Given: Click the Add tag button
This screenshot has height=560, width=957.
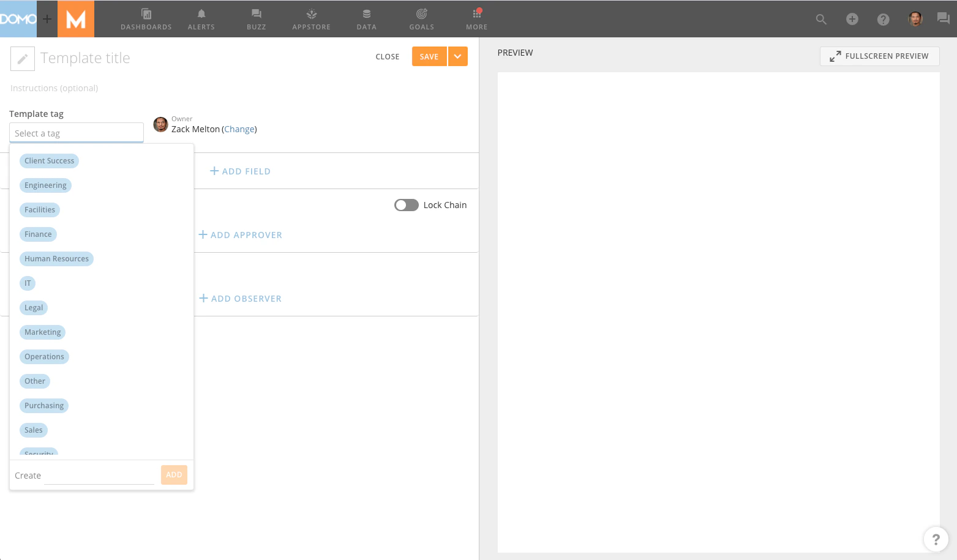Looking at the screenshot, I should (x=174, y=475).
